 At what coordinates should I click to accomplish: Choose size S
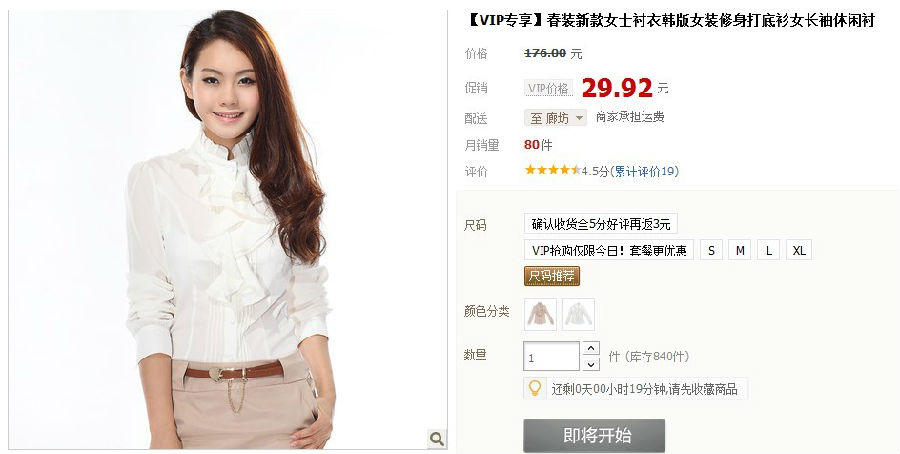click(x=711, y=250)
